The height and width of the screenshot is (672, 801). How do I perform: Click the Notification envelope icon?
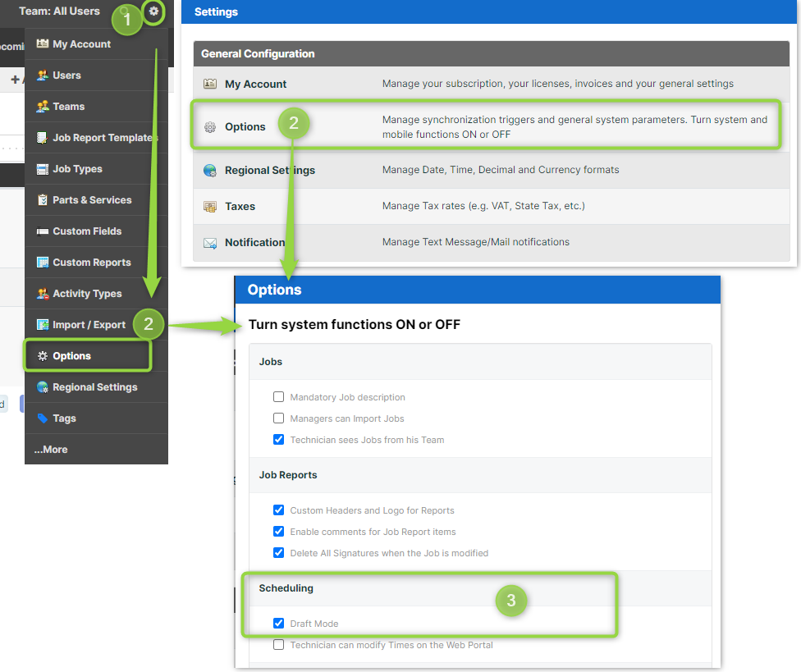point(210,243)
